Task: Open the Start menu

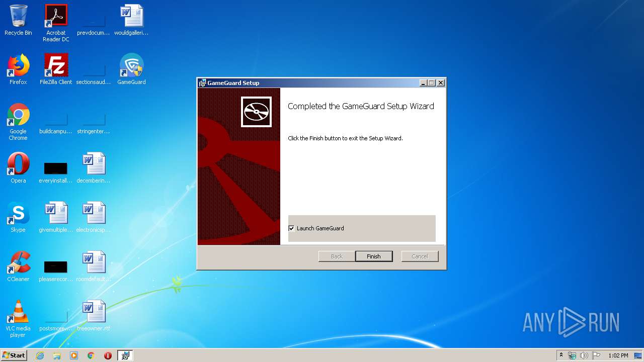Action: tap(14, 355)
